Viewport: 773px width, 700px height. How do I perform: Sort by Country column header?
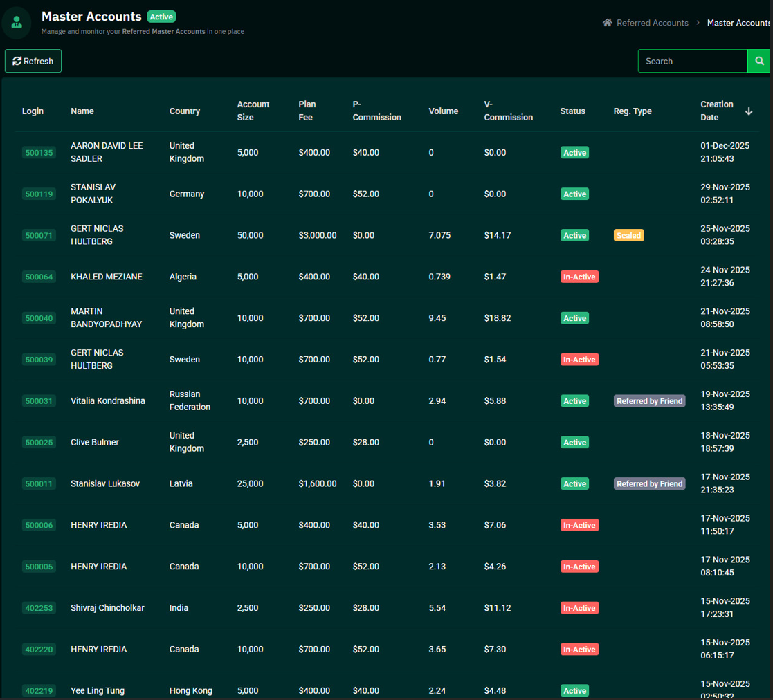point(185,111)
